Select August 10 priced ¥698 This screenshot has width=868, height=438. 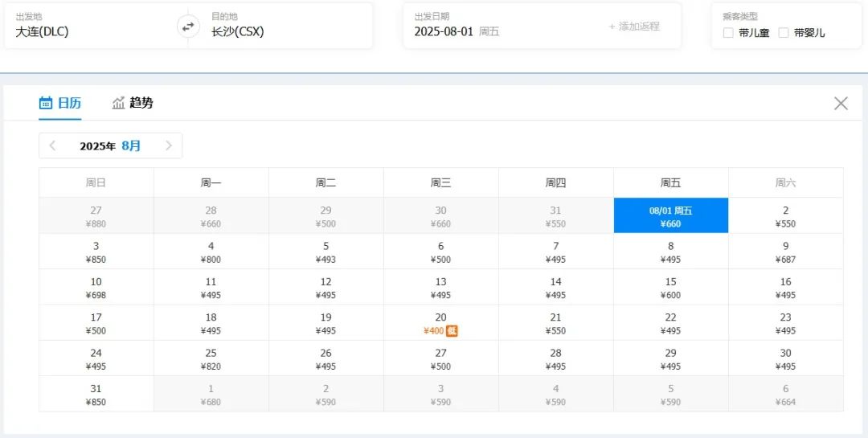point(96,287)
